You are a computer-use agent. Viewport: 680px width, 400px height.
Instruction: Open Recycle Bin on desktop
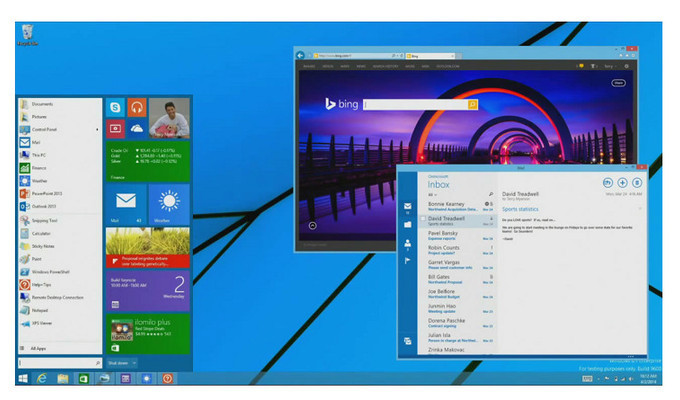point(27,35)
